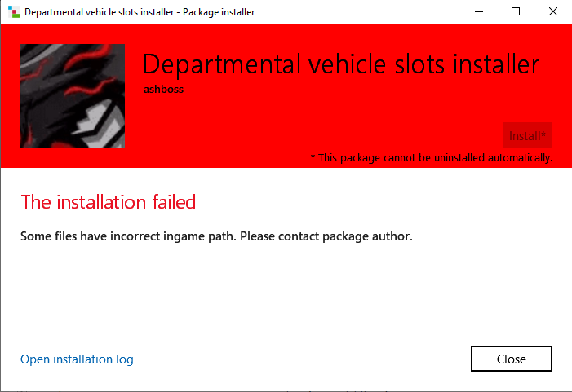This screenshot has height=392, width=572.
Task: Click 'The installation failed' red heading
Action: [x=109, y=201]
